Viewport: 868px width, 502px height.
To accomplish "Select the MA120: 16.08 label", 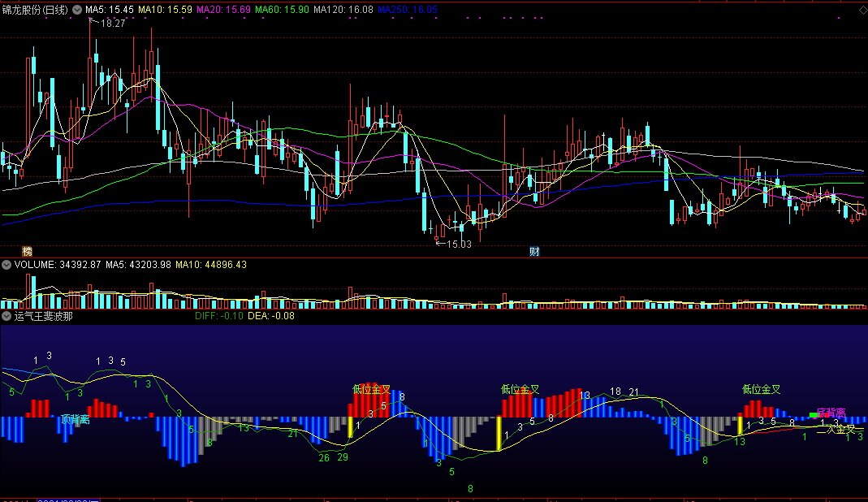I will coord(343,10).
